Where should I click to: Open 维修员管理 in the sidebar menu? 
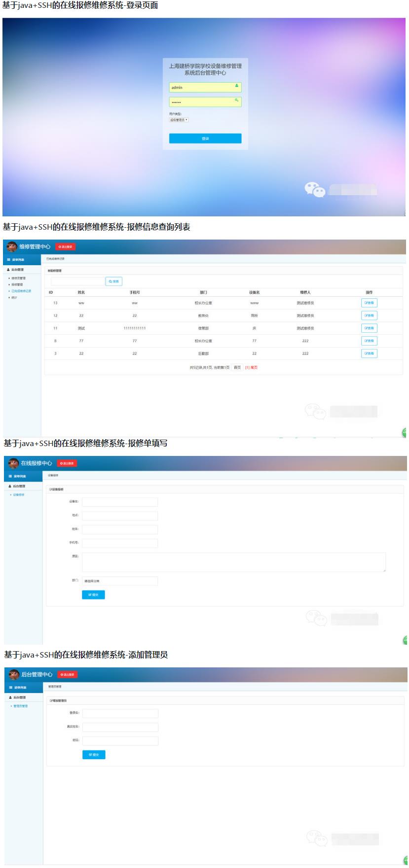18,278
